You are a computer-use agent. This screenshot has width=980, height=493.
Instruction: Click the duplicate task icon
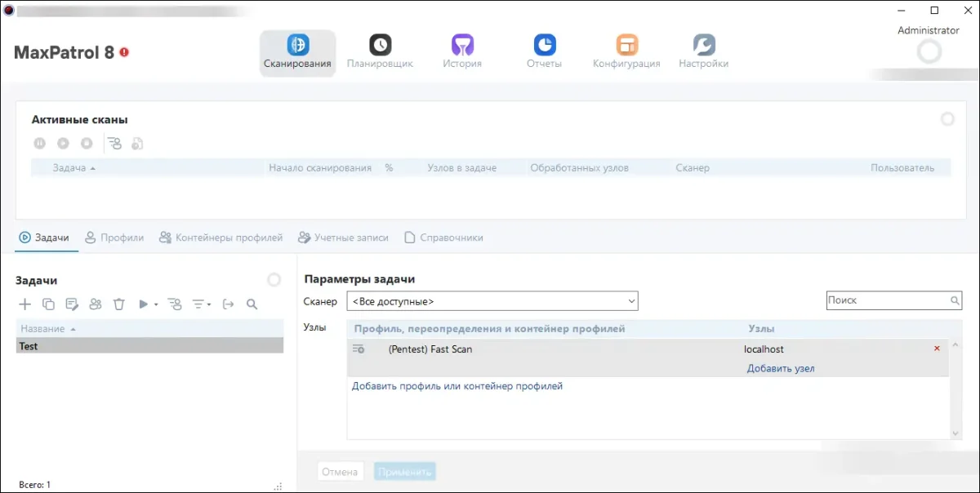48,304
